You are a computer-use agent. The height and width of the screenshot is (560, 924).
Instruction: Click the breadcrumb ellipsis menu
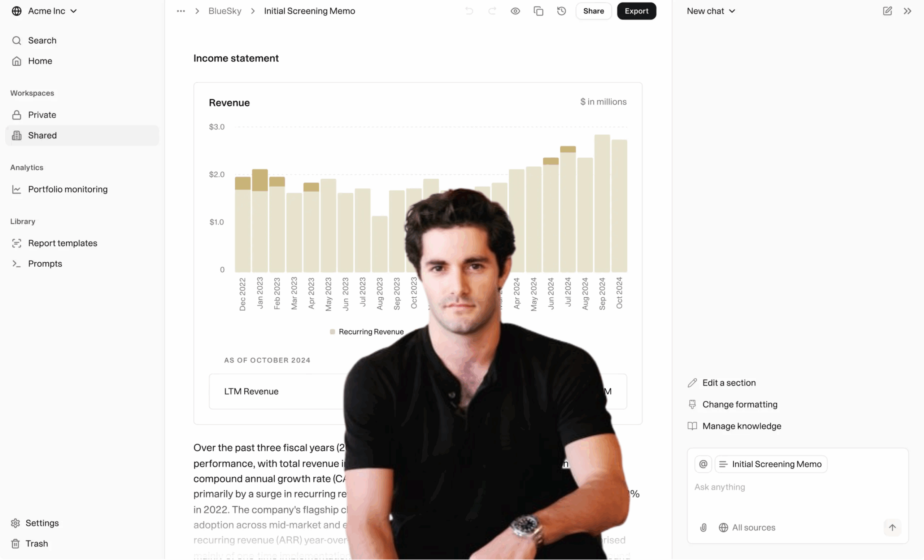point(181,11)
